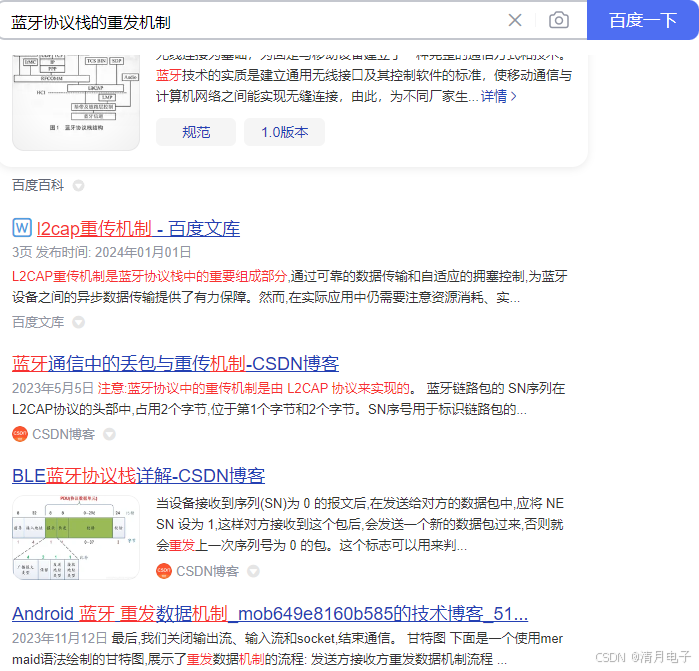Click the Wenku W document icon
The image size is (699, 671).
click(22, 227)
